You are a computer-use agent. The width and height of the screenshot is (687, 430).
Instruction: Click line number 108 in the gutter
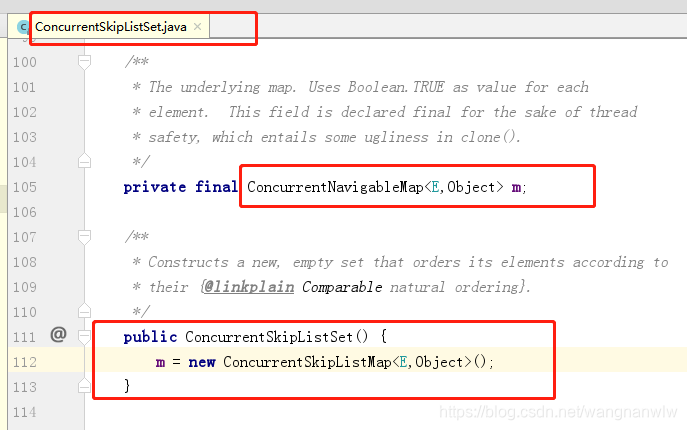25,262
